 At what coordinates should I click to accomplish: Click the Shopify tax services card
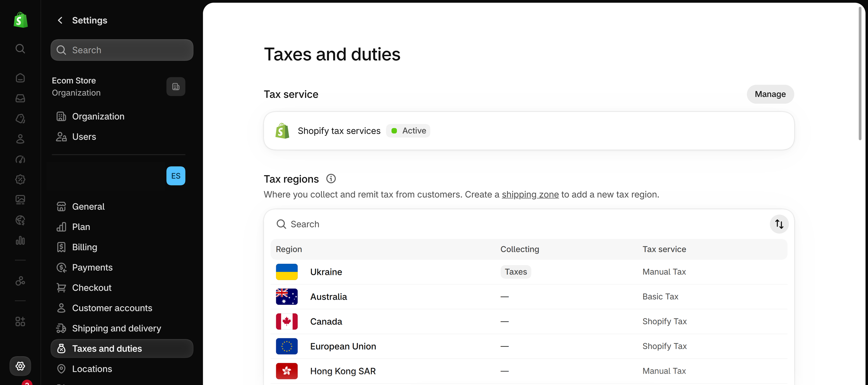point(529,131)
